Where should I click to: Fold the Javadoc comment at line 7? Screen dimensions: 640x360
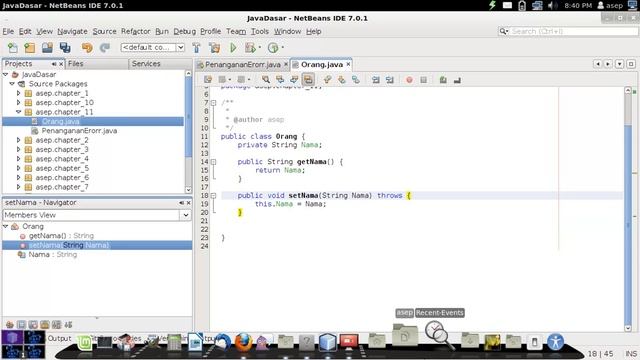coord(213,102)
